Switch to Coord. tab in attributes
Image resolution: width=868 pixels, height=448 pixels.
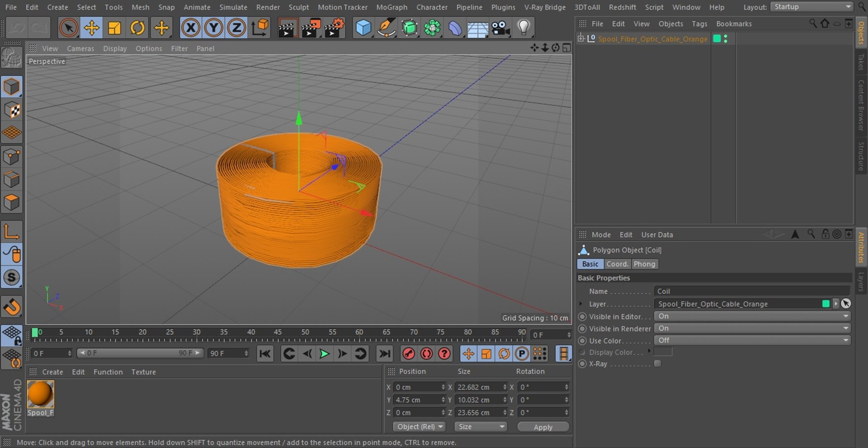click(x=617, y=264)
